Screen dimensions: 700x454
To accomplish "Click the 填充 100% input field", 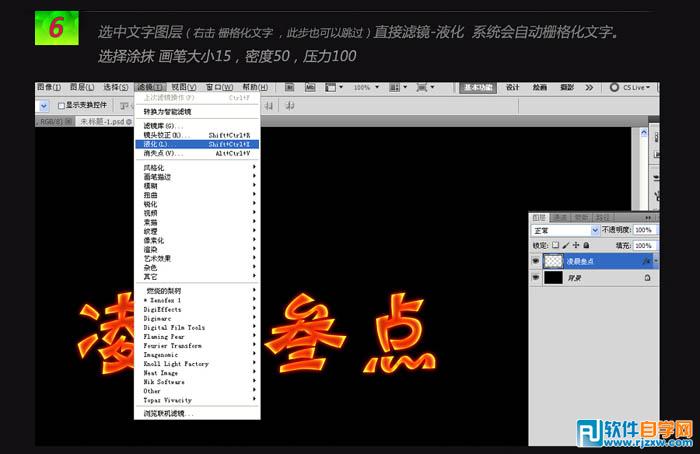I will 645,246.
